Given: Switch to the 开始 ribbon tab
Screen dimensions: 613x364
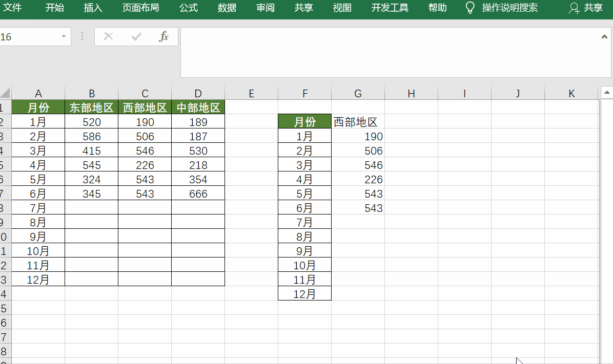Looking at the screenshot, I should 54,8.
